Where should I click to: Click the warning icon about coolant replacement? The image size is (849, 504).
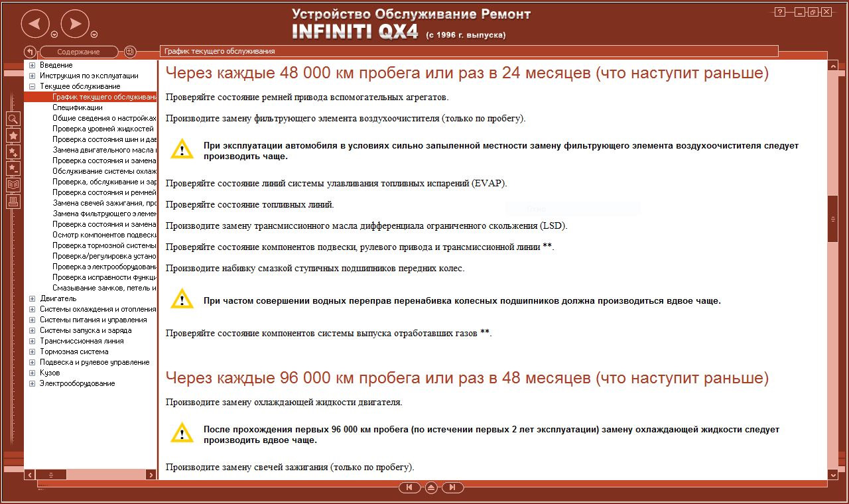point(182,432)
